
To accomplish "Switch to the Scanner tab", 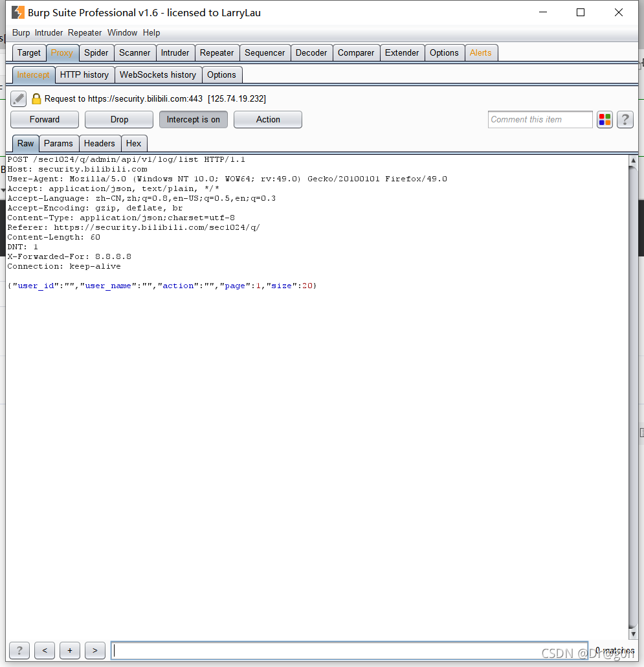I will pyautogui.click(x=135, y=52).
